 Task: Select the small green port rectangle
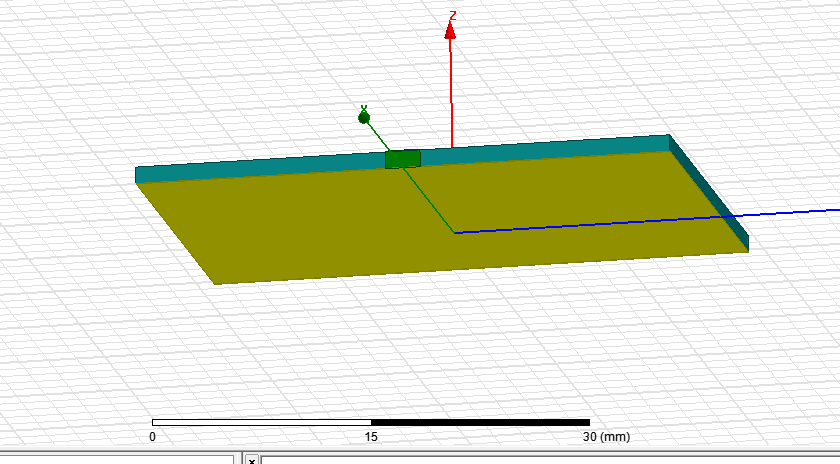coord(403,159)
